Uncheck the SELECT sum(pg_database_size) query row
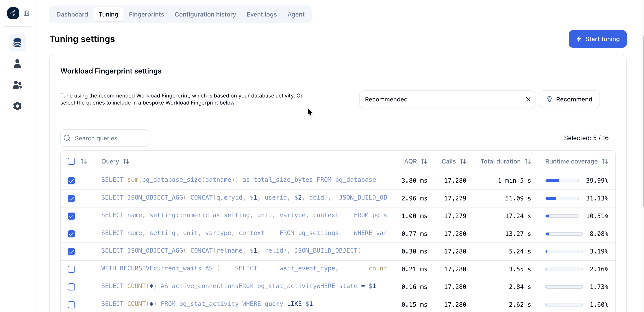This screenshot has width=644, height=312. click(x=72, y=181)
